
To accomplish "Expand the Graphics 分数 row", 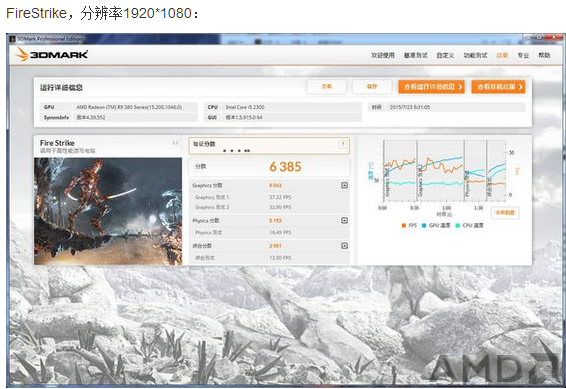I will coord(344,185).
